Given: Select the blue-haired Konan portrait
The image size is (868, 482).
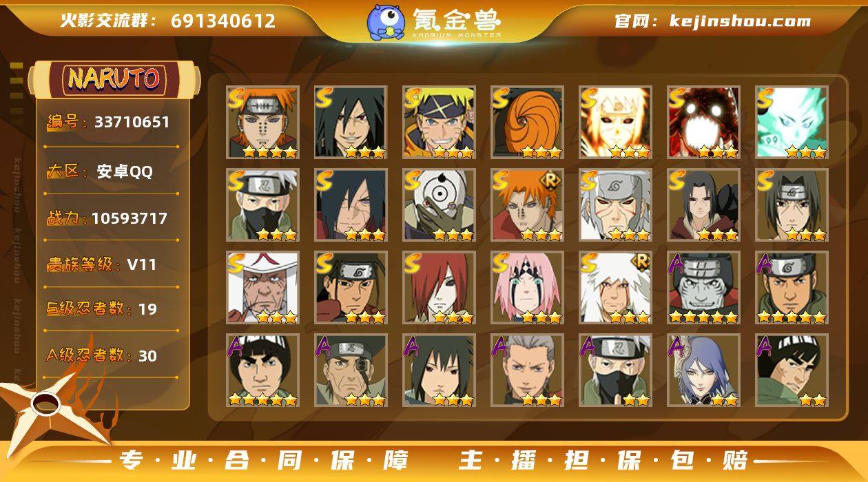Looking at the screenshot, I should point(703,370).
